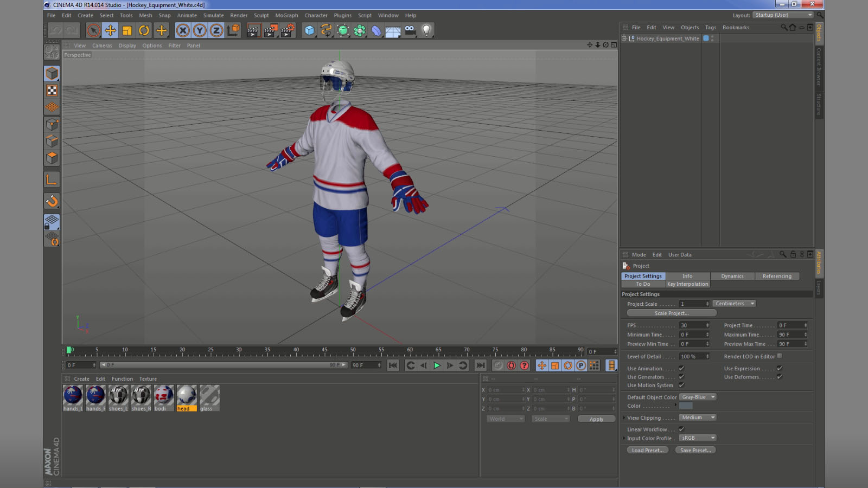Image resolution: width=868 pixels, height=488 pixels.
Task: Select the Rotate tool
Action: (x=144, y=30)
